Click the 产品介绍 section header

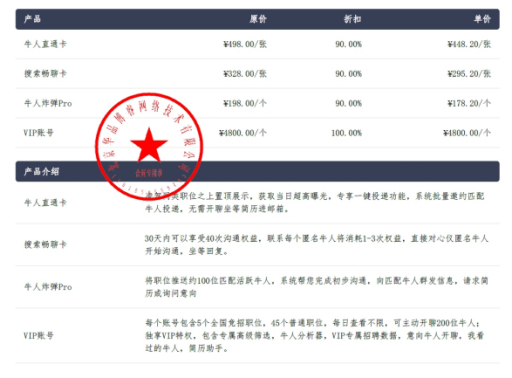[x=41, y=172]
